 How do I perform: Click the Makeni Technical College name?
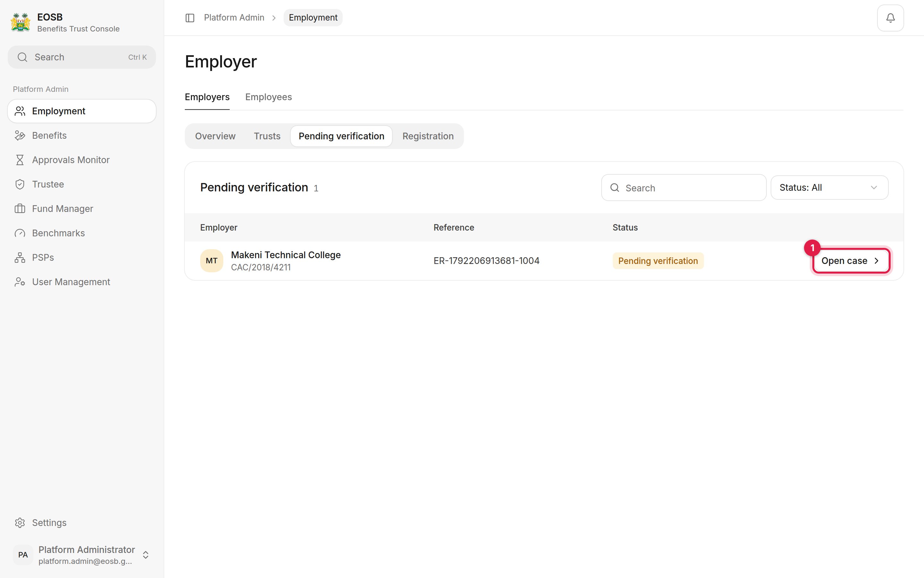[x=286, y=255]
